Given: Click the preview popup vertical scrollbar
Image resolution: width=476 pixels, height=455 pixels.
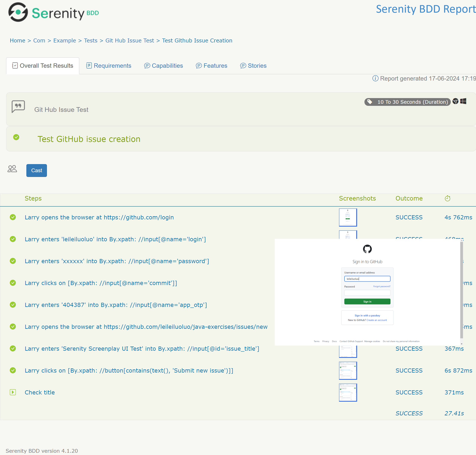Looking at the screenshot, I should point(461,290).
